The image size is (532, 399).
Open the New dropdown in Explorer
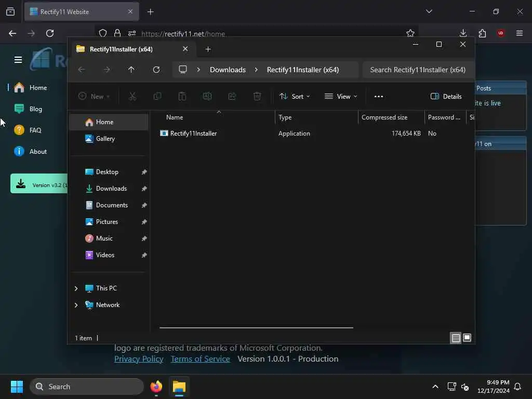(x=94, y=96)
